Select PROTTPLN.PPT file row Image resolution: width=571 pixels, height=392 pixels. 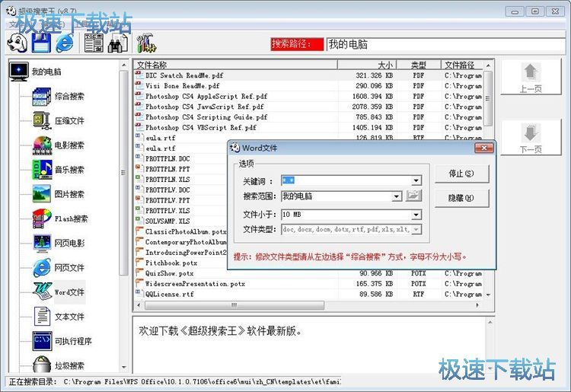coord(180,169)
